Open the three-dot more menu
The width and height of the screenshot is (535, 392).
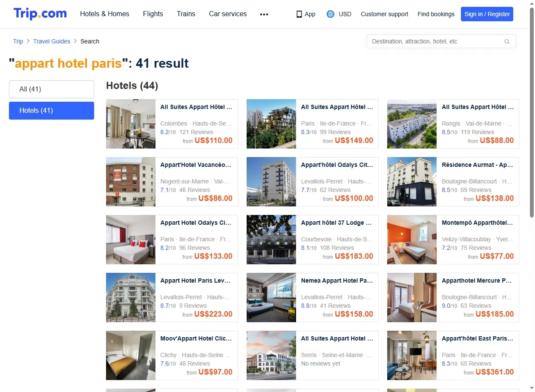pyautogui.click(x=264, y=14)
